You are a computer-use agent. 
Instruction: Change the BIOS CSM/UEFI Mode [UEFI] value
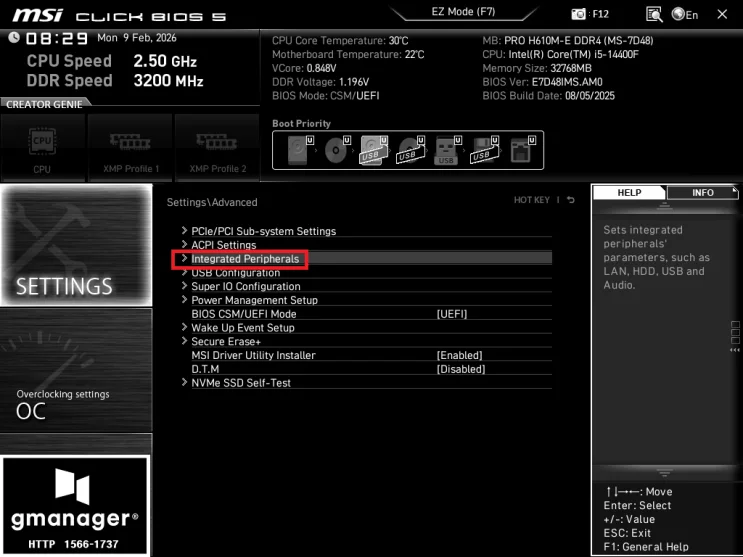pos(452,314)
